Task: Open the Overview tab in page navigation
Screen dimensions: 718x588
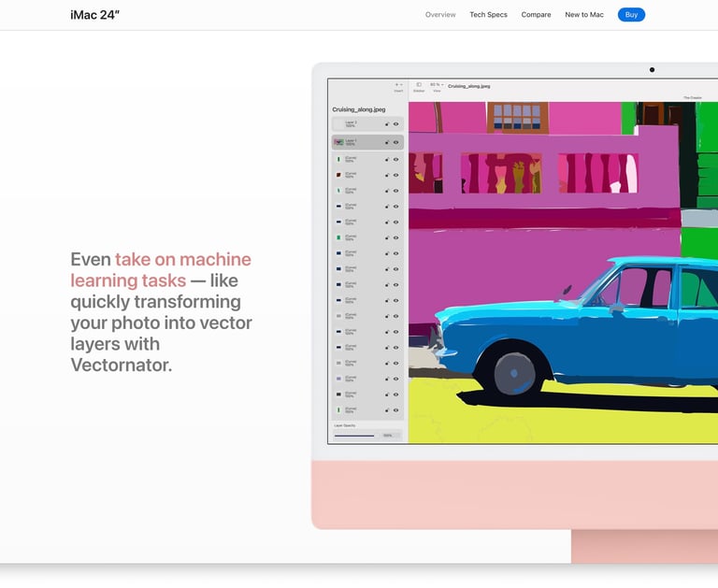Action: point(440,15)
